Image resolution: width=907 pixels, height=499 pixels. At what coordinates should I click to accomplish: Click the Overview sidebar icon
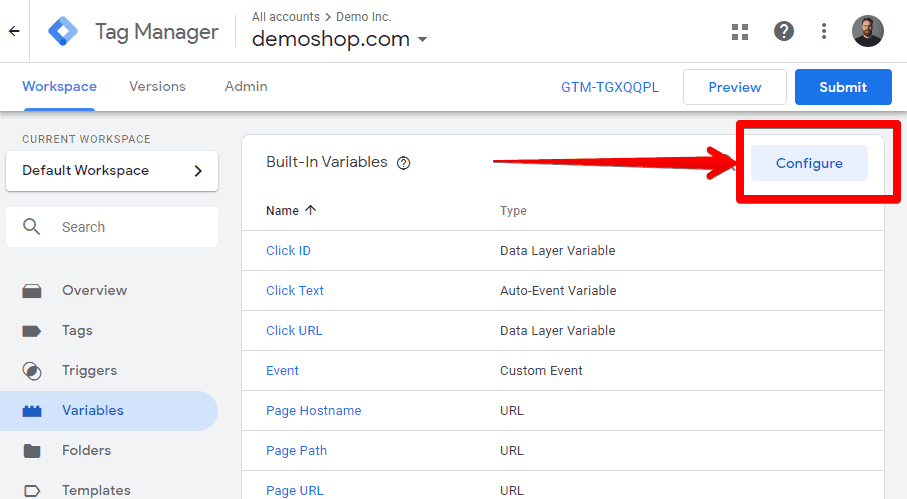[32, 291]
